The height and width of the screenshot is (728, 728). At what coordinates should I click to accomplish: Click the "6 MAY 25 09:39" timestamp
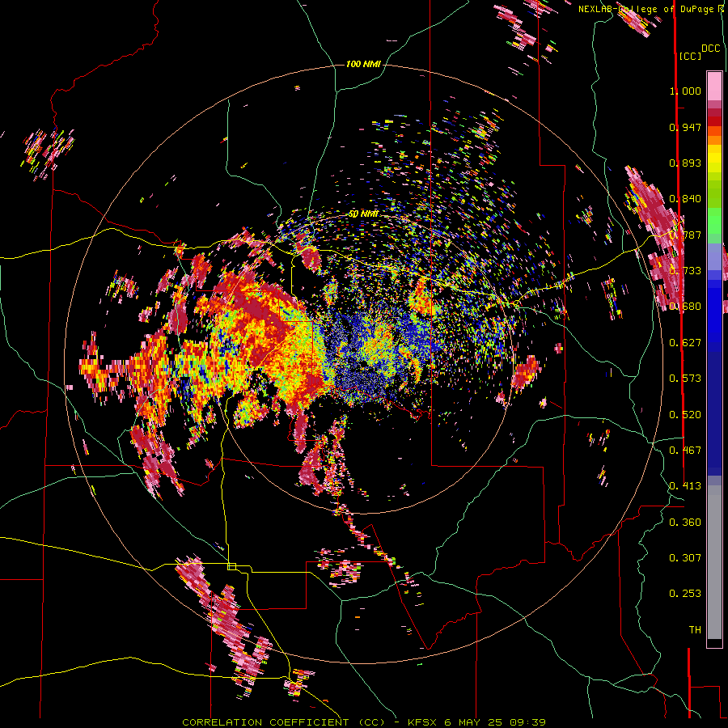click(495, 722)
